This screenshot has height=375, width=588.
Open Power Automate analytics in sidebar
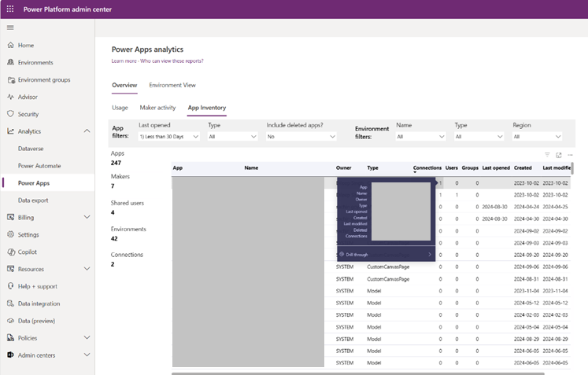(x=39, y=166)
